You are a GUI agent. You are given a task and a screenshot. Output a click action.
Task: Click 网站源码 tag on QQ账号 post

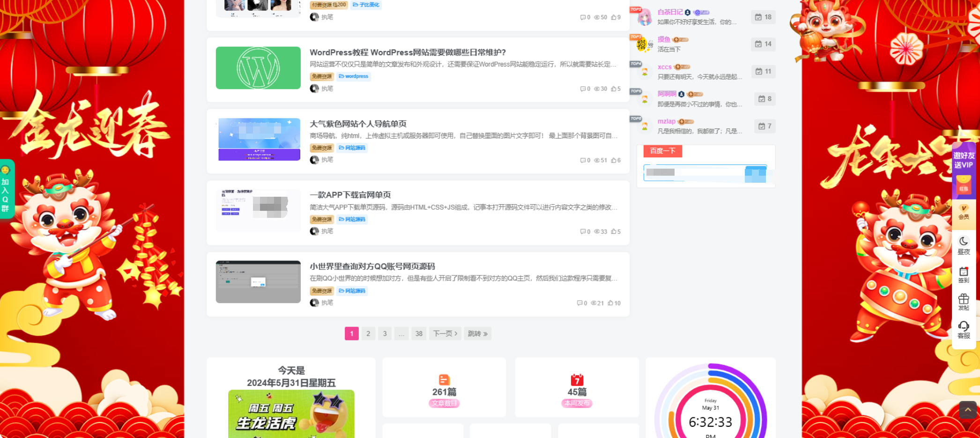point(352,291)
